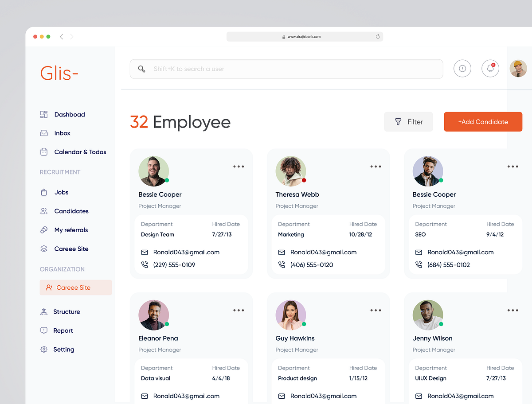Click the +Add Candidate button
Viewport: 532px width, 404px height.
click(x=483, y=121)
